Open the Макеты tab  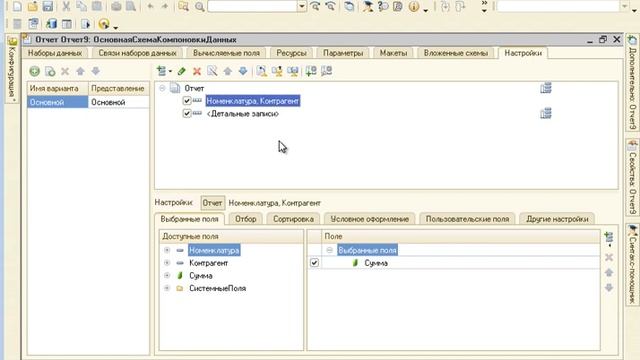click(393, 53)
